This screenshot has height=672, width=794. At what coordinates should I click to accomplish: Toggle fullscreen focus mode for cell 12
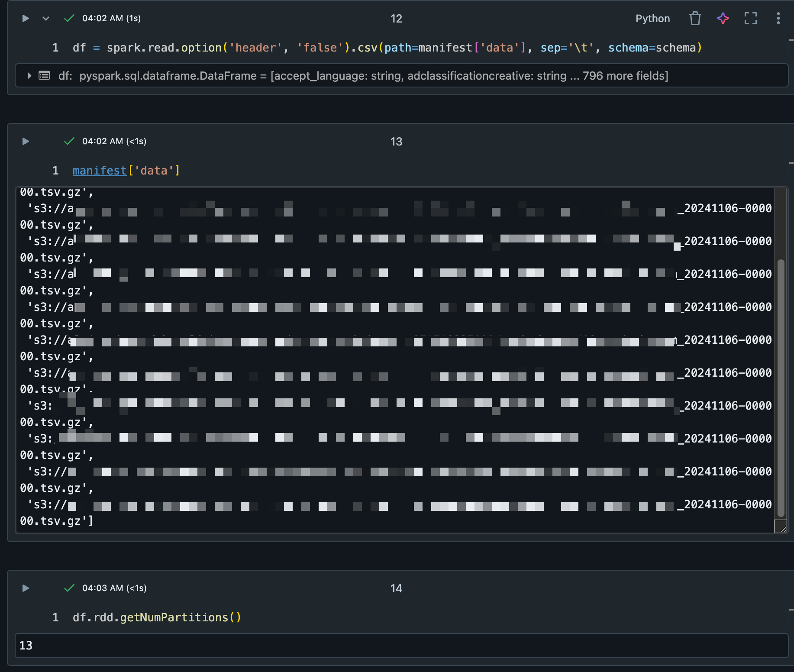pos(751,18)
